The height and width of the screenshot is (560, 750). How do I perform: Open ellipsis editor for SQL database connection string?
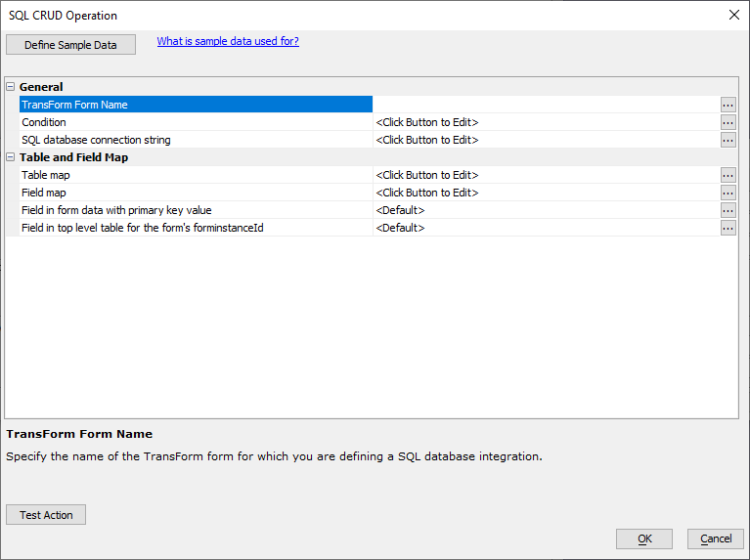pos(728,140)
